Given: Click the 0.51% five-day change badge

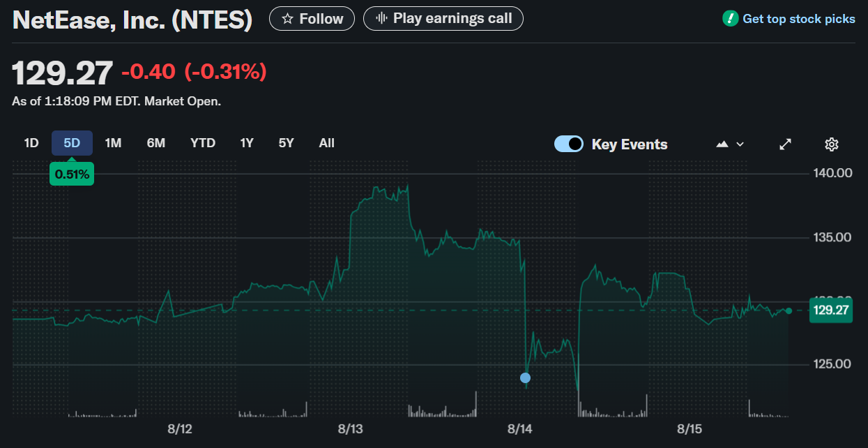Looking at the screenshot, I should (72, 174).
